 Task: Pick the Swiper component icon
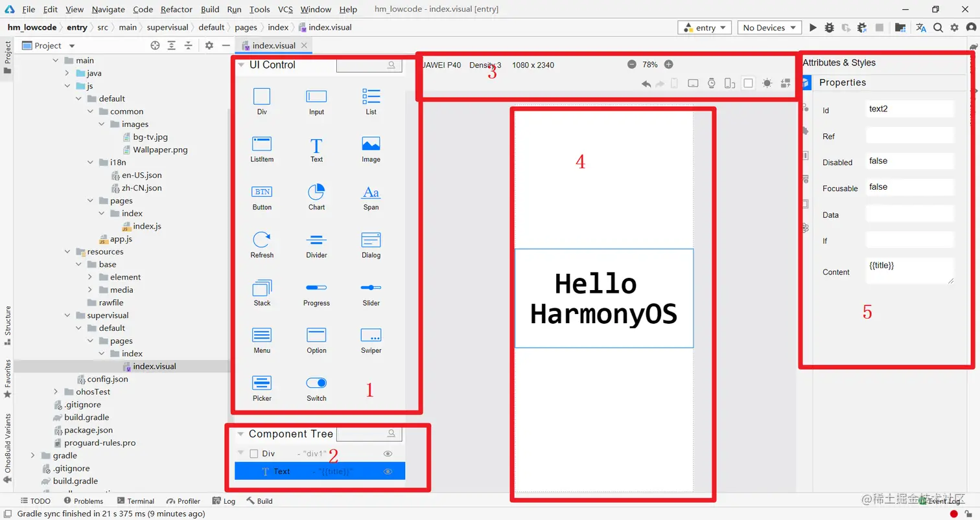(x=371, y=335)
